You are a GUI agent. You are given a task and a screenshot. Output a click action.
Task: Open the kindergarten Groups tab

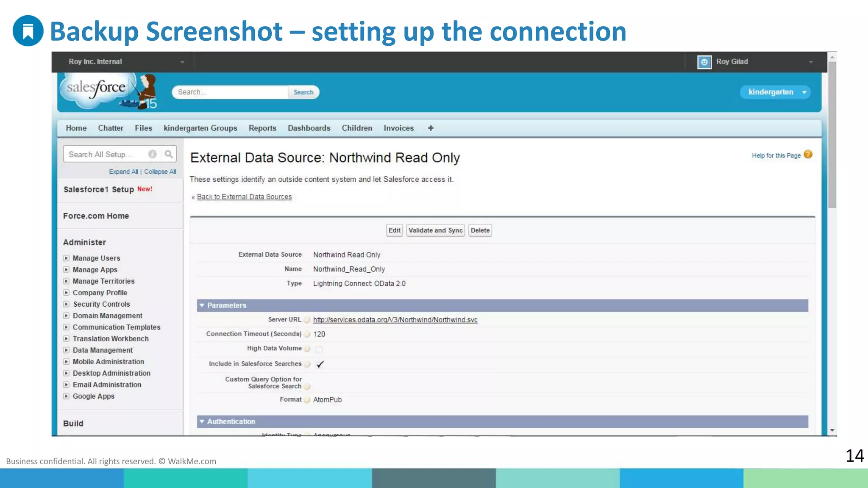(x=200, y=128)
